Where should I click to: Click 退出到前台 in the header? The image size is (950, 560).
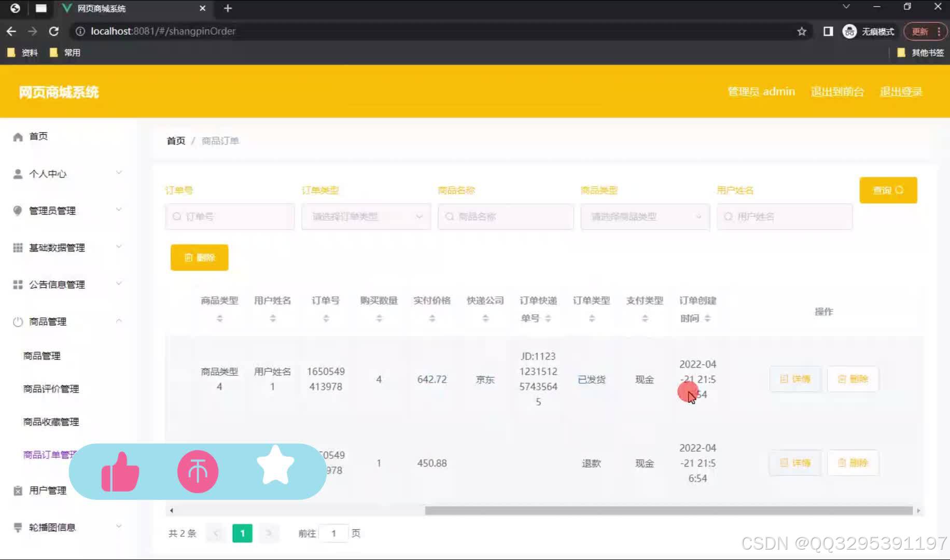(837, 92)
